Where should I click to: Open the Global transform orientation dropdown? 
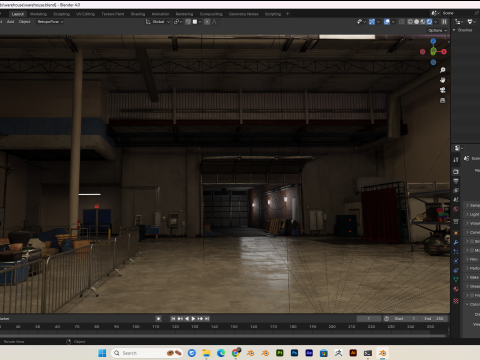(158, 22)
